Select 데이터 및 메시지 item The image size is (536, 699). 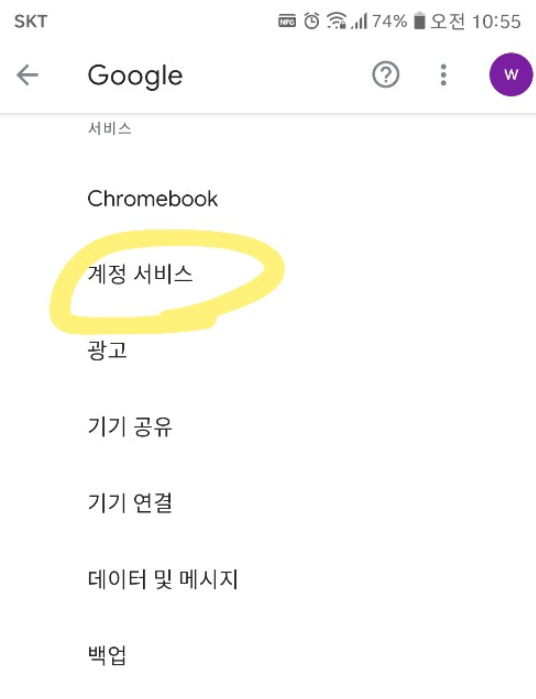pyautogui.click(x=268, y=579)
